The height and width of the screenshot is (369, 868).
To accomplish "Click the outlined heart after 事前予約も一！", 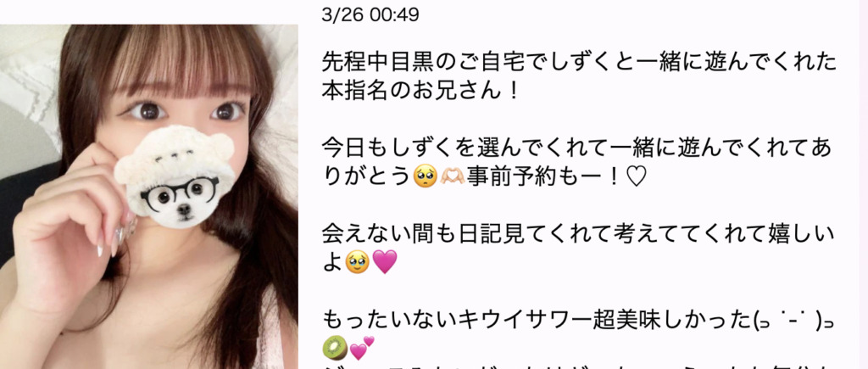I will [x=636, y=177].
